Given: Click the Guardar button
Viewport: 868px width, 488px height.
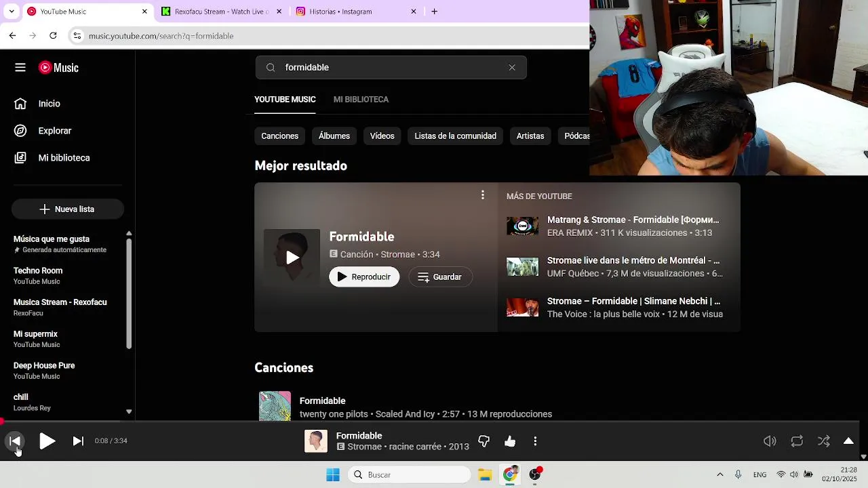Looking at the screenshot, I should tap(440, 277).
